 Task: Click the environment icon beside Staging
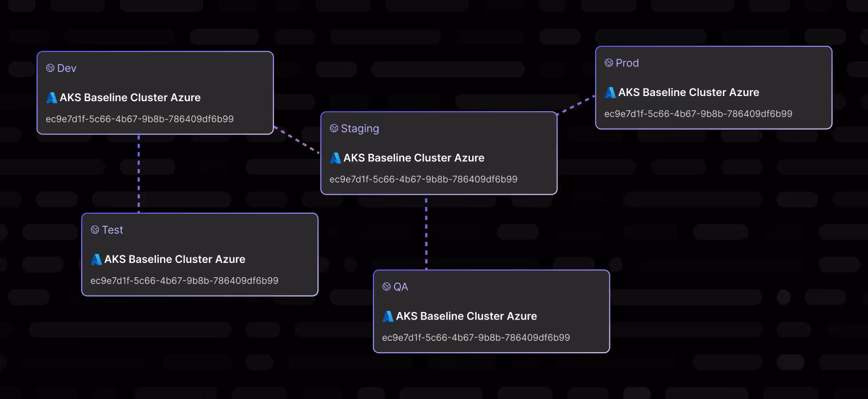pos(334,128)
